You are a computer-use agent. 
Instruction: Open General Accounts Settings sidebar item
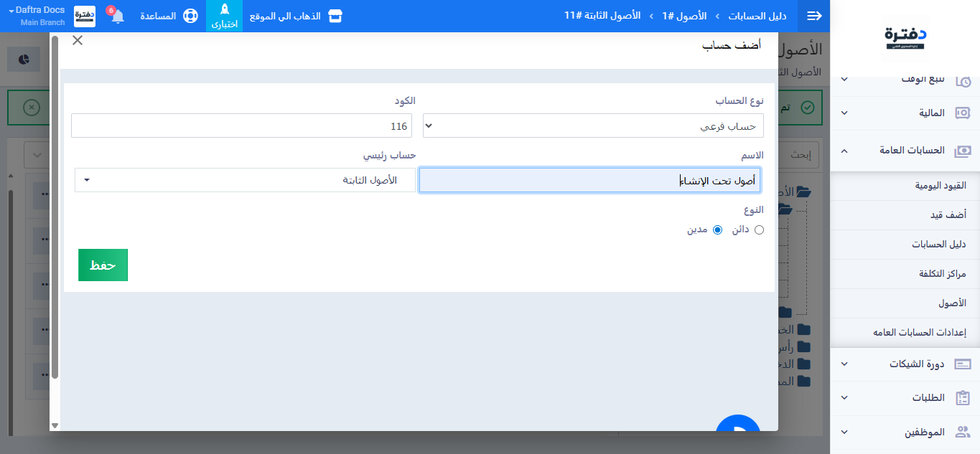click(x=905, y=333)
